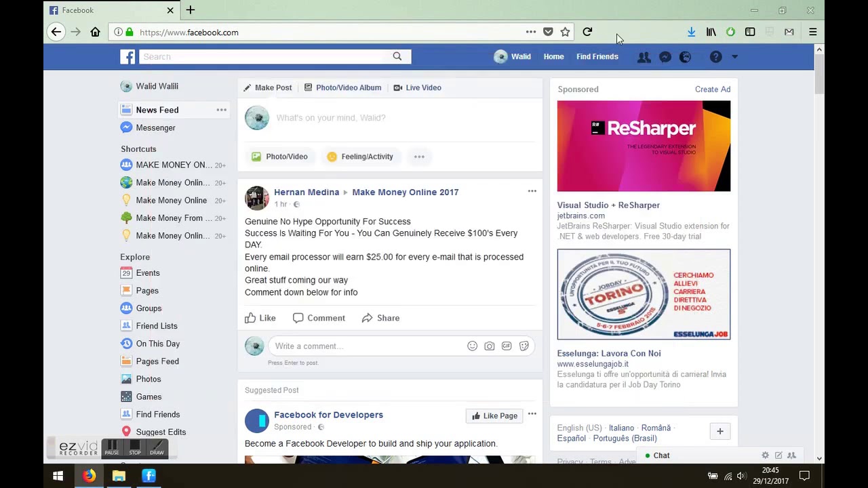The height and width of the screenshot is (488, 868).
Task: Open Facebook for Developers post options
Action: click(x=532, y=414)
